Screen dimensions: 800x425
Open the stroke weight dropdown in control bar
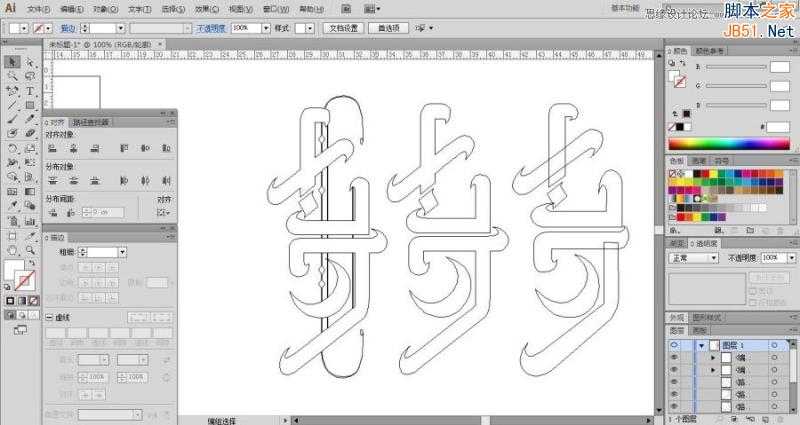click(x=121, y=29)
